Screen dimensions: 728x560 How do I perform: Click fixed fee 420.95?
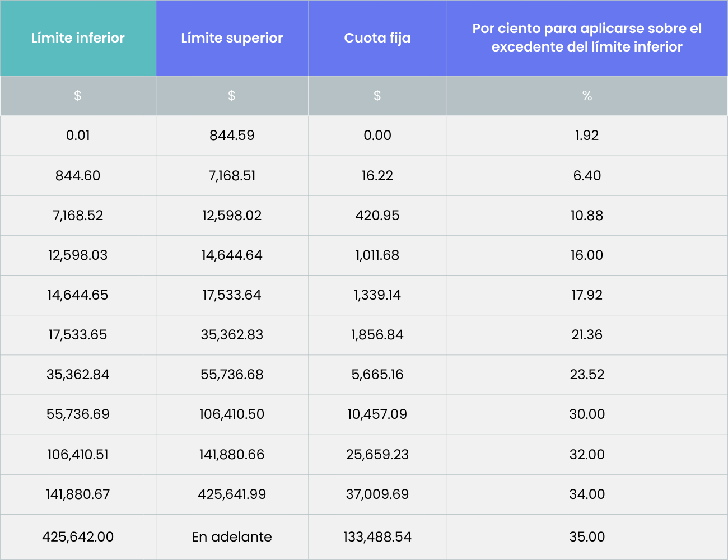click(377, 215)
